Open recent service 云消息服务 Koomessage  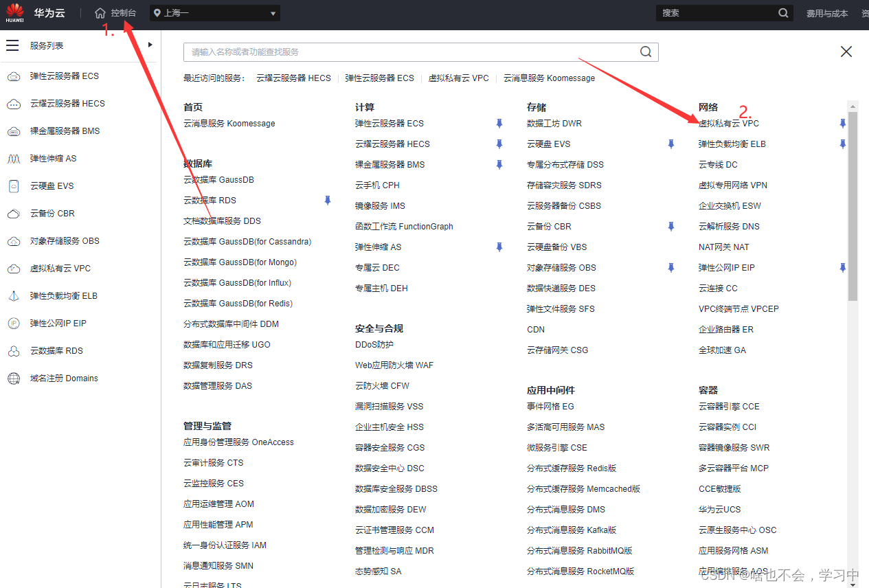tap(550, 78)
